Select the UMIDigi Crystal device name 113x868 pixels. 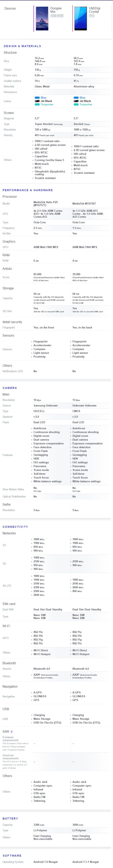[94, 10]
